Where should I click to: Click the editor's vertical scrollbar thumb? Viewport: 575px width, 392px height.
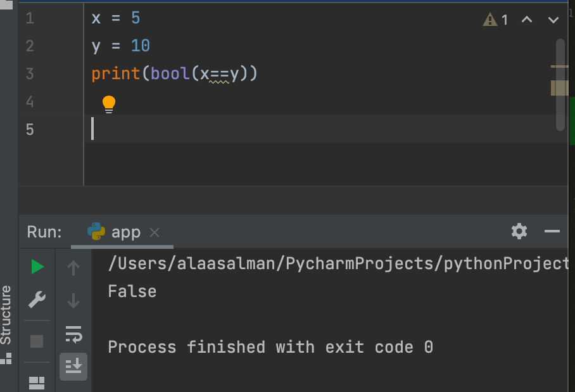[x=560, y=82]
